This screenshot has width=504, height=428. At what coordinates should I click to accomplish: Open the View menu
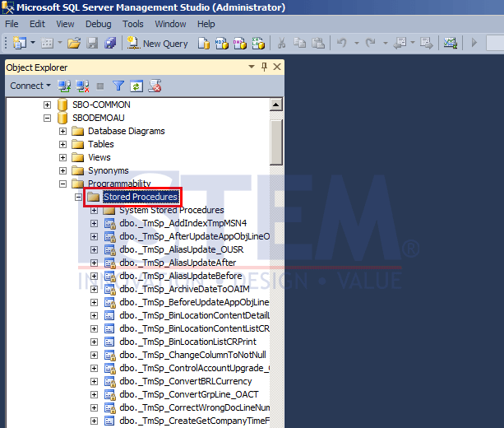pos(65,24)
